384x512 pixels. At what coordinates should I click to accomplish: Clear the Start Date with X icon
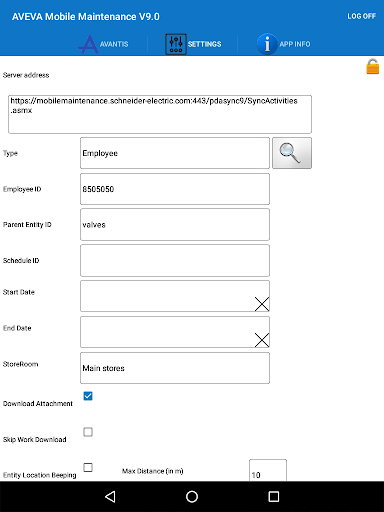[x=262, y=304]
